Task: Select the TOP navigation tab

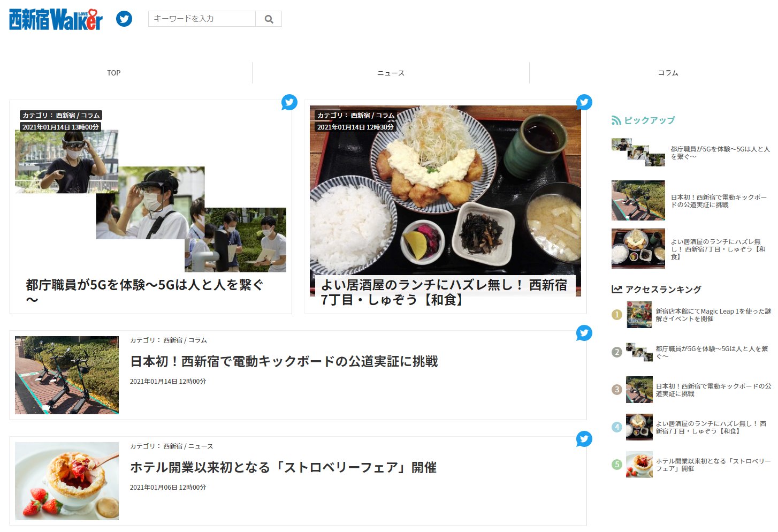Action: [113, 73]
